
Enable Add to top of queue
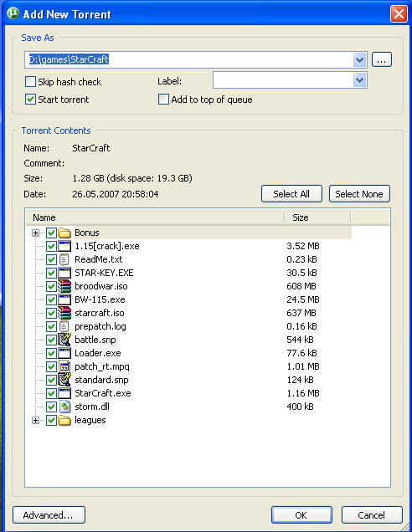pyautogui.click(x=163, y=100)
